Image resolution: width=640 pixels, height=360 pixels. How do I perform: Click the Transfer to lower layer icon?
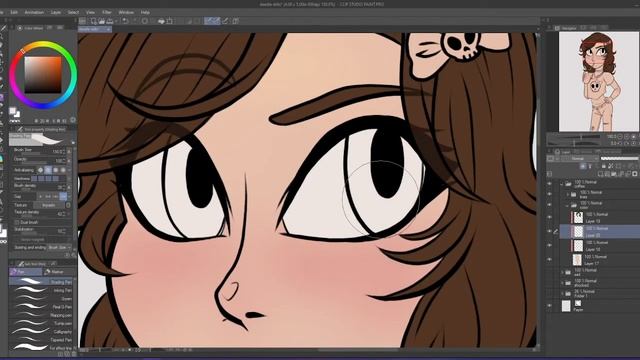622,174
